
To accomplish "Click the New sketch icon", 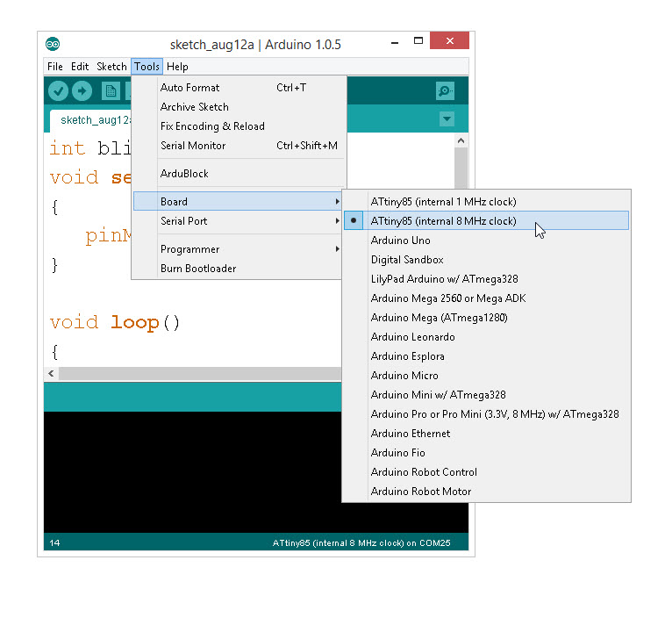I will coord(111,91).
